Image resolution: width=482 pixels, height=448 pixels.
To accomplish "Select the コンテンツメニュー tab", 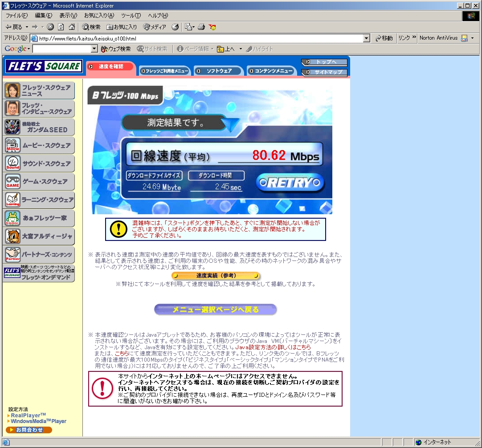I will (x=271, y=71).
